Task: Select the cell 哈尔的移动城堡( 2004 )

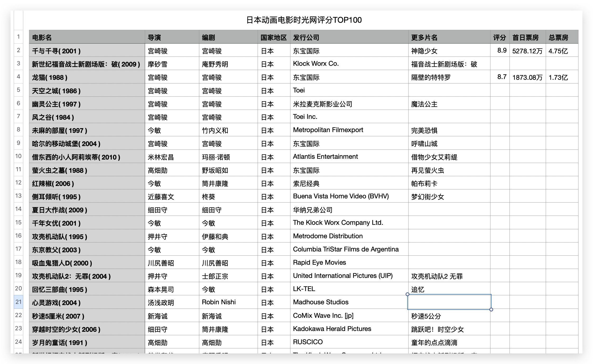Action: [x=87, y=143]
